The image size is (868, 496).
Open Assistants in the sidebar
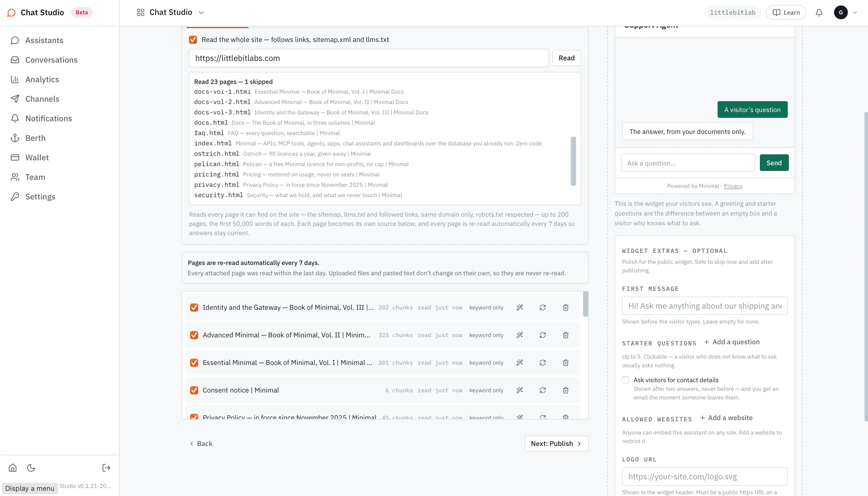tap(44, 40)
